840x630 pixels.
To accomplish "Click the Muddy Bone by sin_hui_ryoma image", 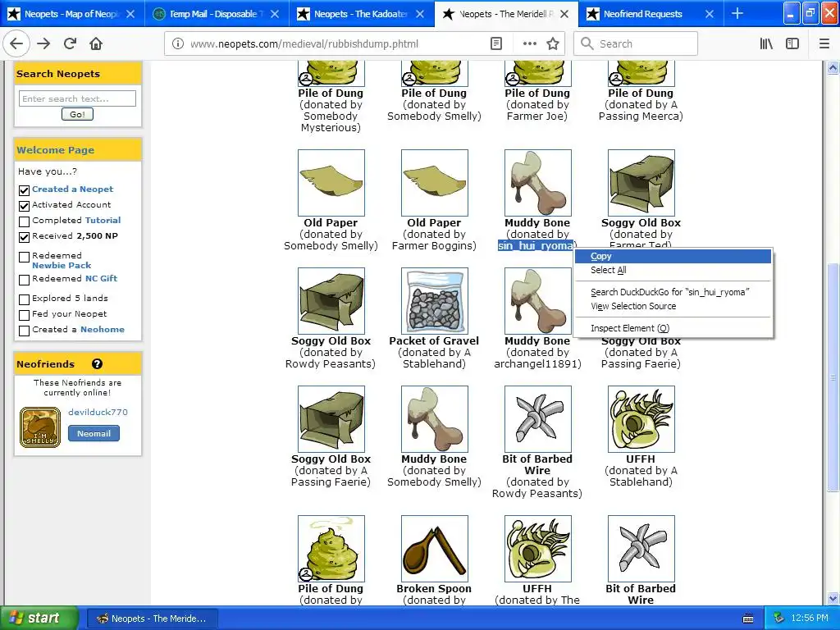I will (538, 183).
